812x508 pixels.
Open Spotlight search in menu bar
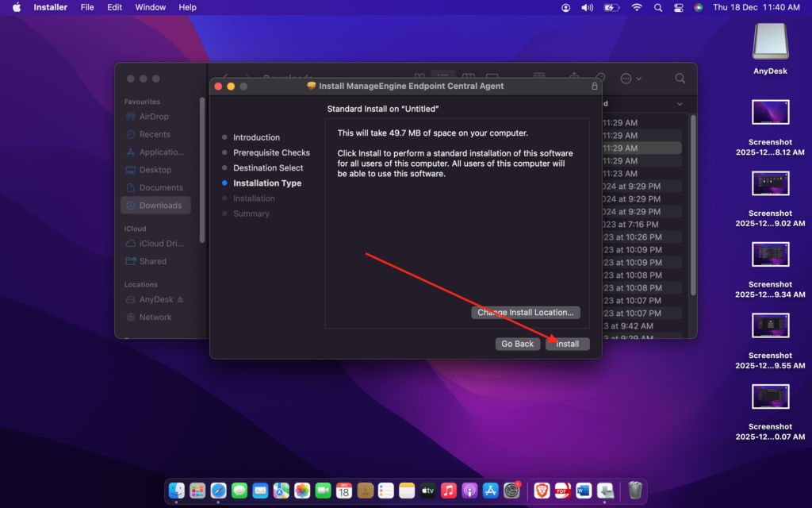point(657,7)
